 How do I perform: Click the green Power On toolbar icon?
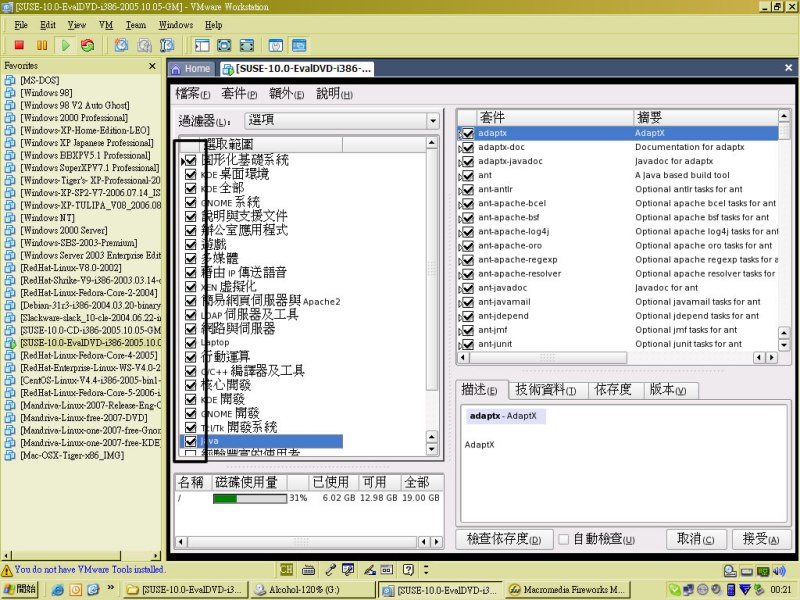coord(65,45)
